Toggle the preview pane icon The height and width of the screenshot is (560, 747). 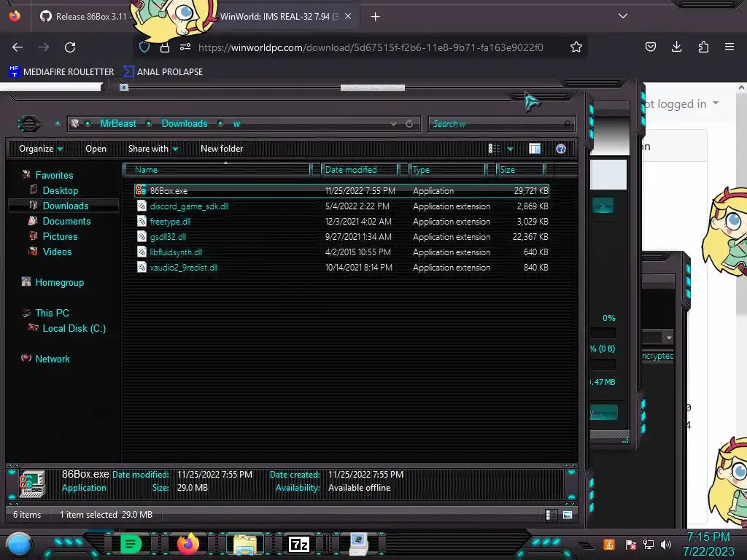535,149
